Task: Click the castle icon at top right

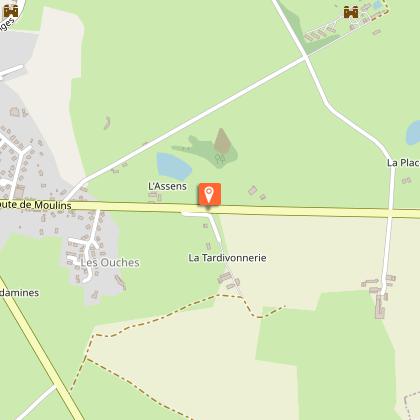Action: pyautogui.click(x=351, y=12)
